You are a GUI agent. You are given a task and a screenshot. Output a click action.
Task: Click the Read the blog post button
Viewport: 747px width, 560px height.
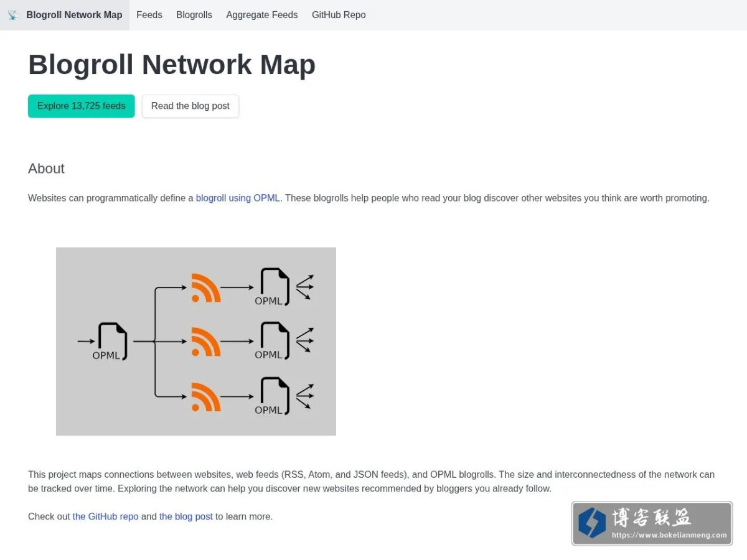[x=190, y=106]
